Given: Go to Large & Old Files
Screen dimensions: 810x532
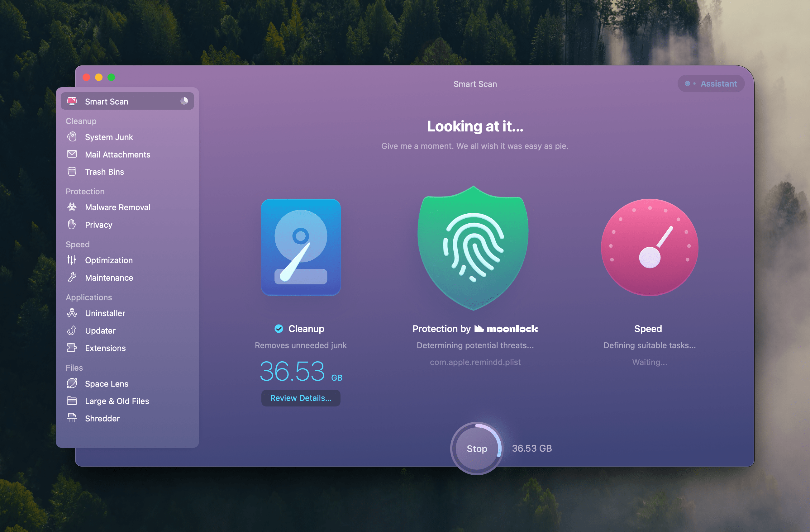Looking at the screenshot, I should pos(117,401).
